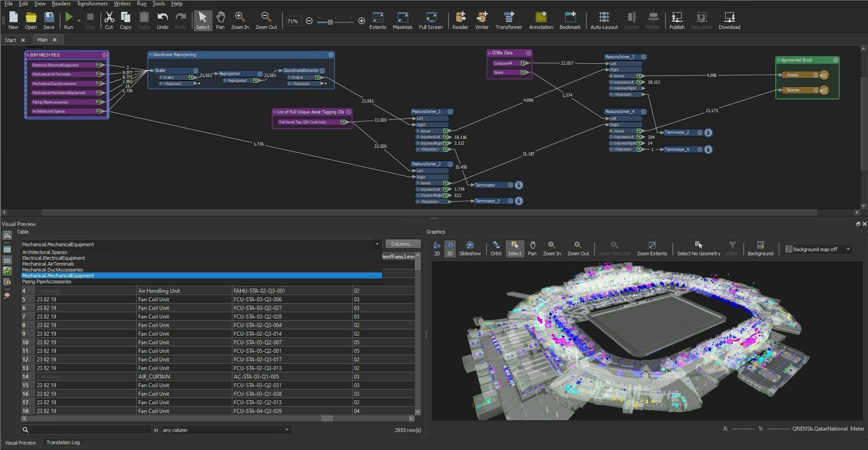The image size is (868, 450).
Task: Open Scaler transformer settings gear
Action: [x=195, y=70]
